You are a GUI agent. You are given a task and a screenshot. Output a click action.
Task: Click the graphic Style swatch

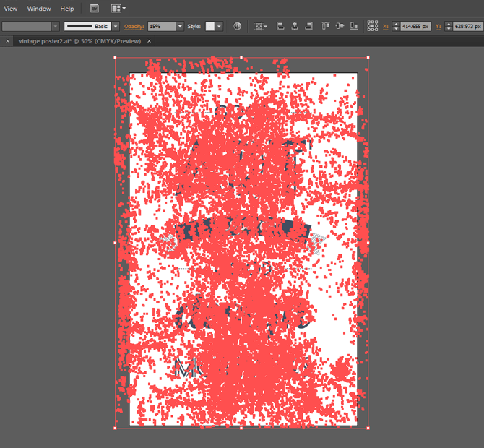click(210, 26)
